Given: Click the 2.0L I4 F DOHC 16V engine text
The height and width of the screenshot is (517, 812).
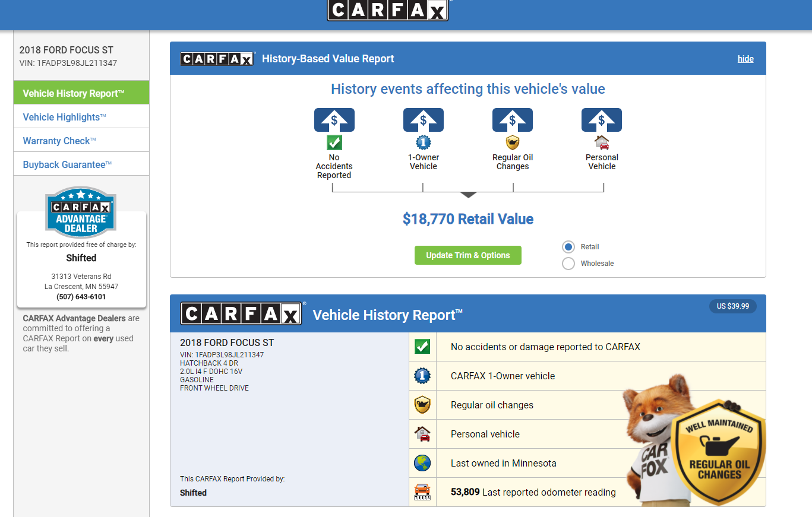Looking at the screenshot, I should coord(211,372).
